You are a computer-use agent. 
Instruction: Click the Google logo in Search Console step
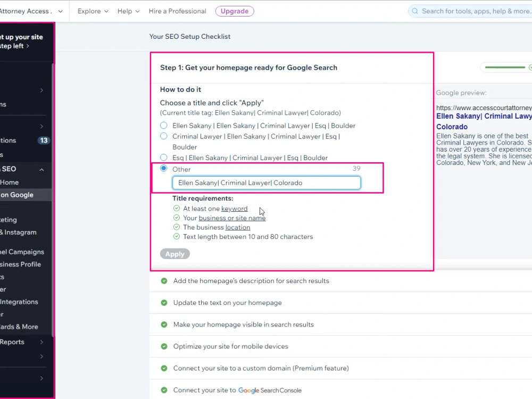(248, 390)
